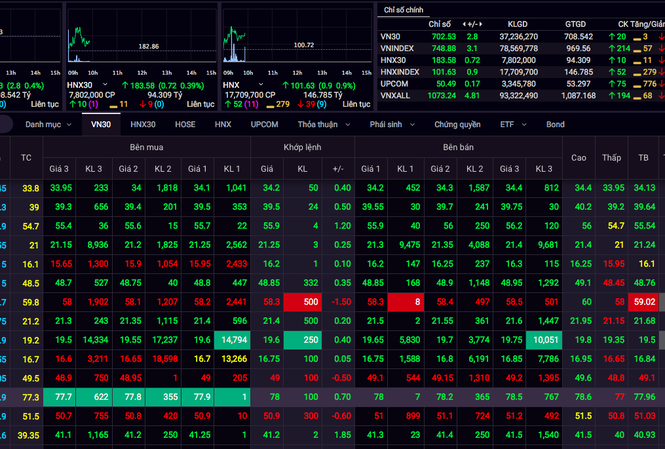Click the TC column header
This screenshot has height=449, width=665.
26,158
